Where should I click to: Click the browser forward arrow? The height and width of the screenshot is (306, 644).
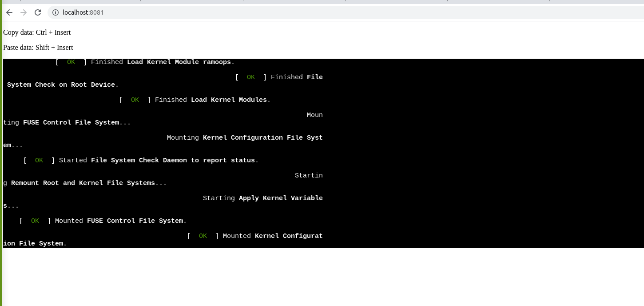pos(24,12)
